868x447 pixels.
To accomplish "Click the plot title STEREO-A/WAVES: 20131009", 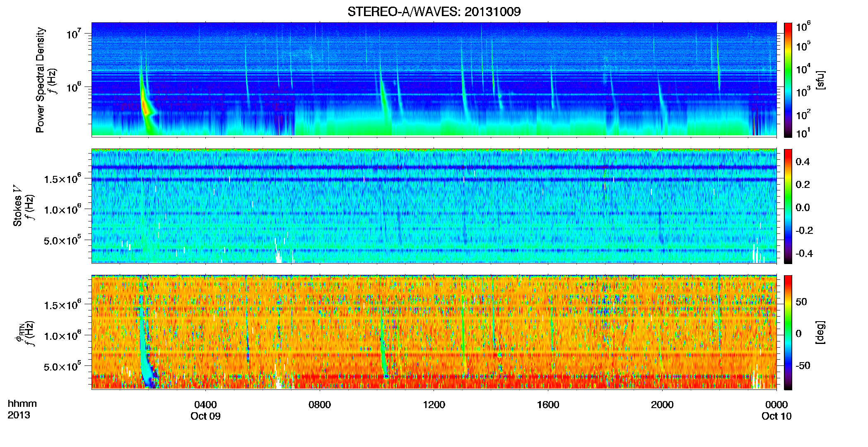I will (434, 12).
